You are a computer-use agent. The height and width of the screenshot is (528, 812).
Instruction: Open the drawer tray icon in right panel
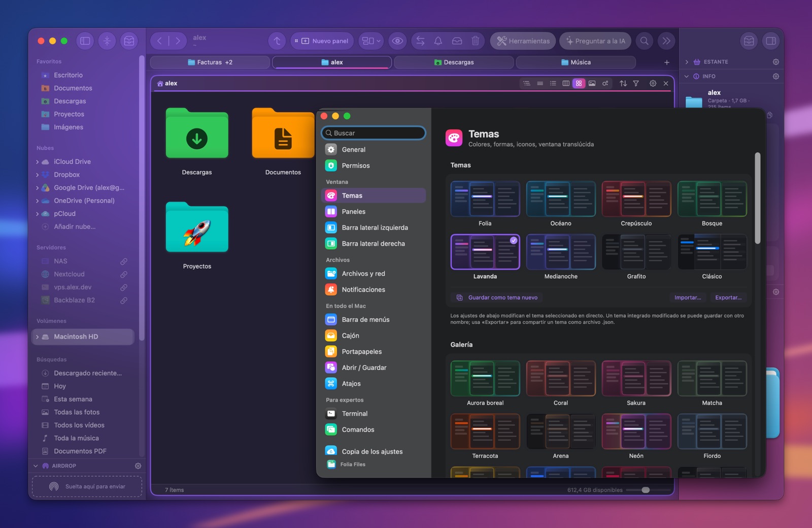click(x=749, y=41)
